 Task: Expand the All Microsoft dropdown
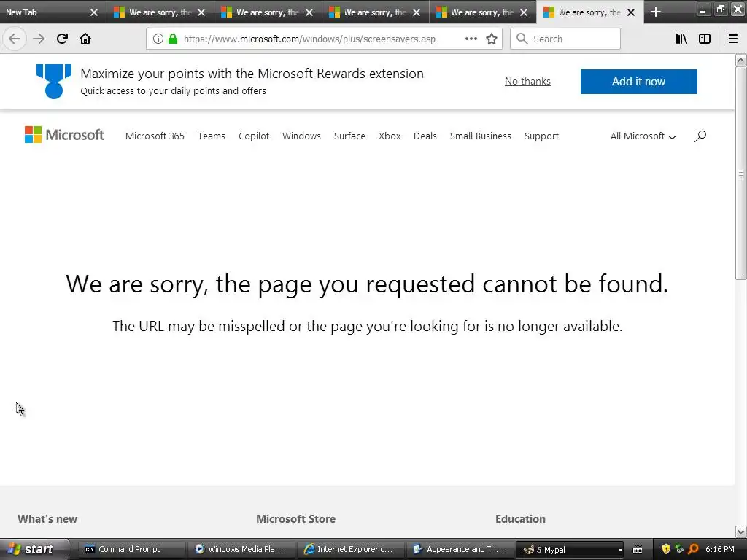click(643, 136)
